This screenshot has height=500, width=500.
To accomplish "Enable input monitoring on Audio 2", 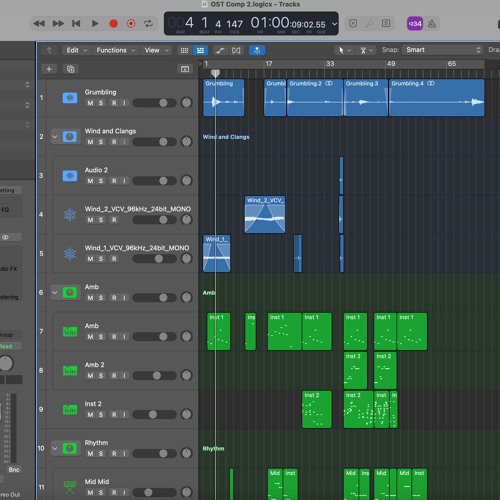I will 124,181.
